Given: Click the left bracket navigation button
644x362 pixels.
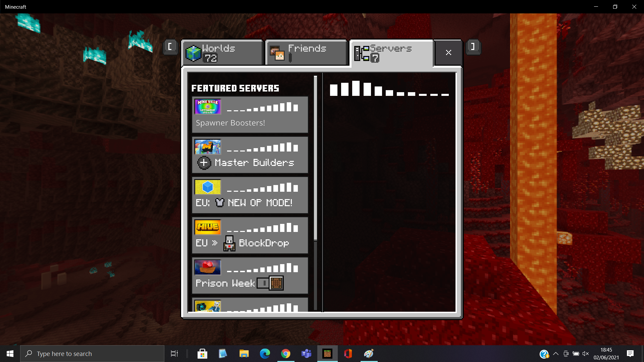Looking at the screenshot, I should pyautogui.click(x=170, y=47).
